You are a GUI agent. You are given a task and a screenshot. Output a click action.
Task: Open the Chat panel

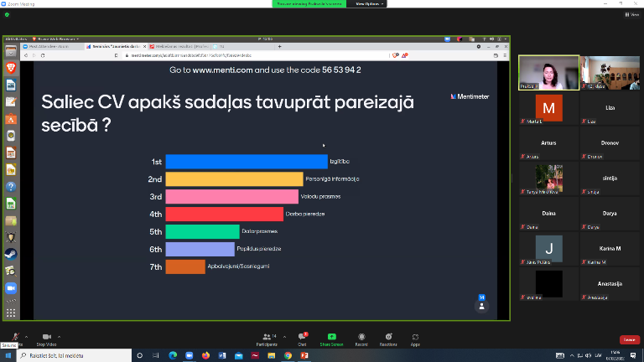click(x=302, y=336)
